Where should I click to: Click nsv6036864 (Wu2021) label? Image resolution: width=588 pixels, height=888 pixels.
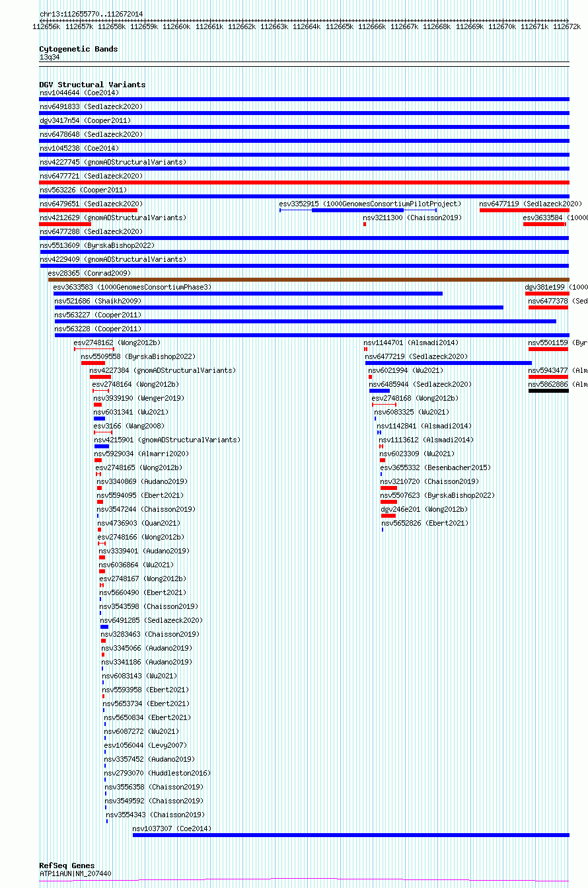[137, 565]
